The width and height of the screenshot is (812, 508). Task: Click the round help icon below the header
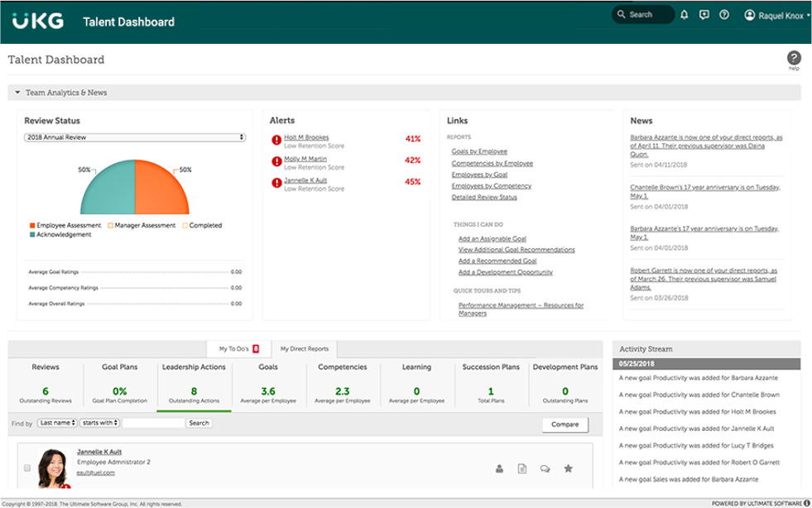click(794, 59)
